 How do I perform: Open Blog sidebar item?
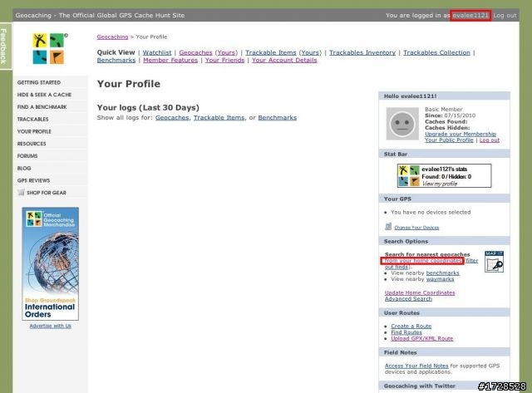pos(24,168)
